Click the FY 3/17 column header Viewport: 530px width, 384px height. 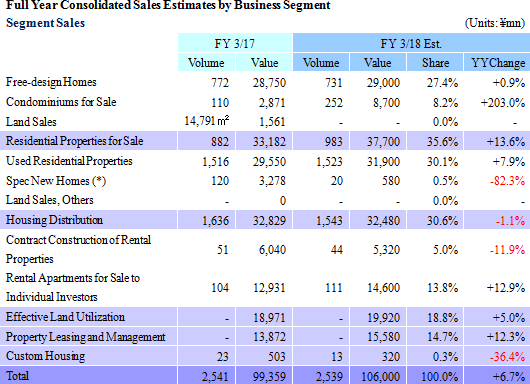[x=235, y=43]
